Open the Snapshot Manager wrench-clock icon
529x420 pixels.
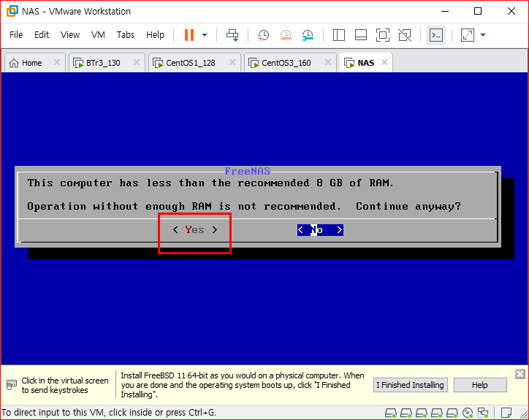click(x=308, y=35)
